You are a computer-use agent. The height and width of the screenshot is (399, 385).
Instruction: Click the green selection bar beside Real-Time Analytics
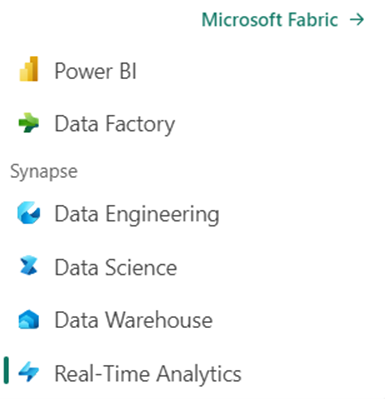coord(6,370)
